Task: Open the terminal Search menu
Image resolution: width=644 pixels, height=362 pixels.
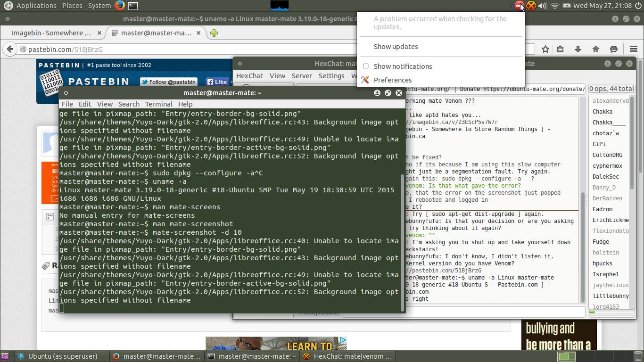Action: click(129, 104)
